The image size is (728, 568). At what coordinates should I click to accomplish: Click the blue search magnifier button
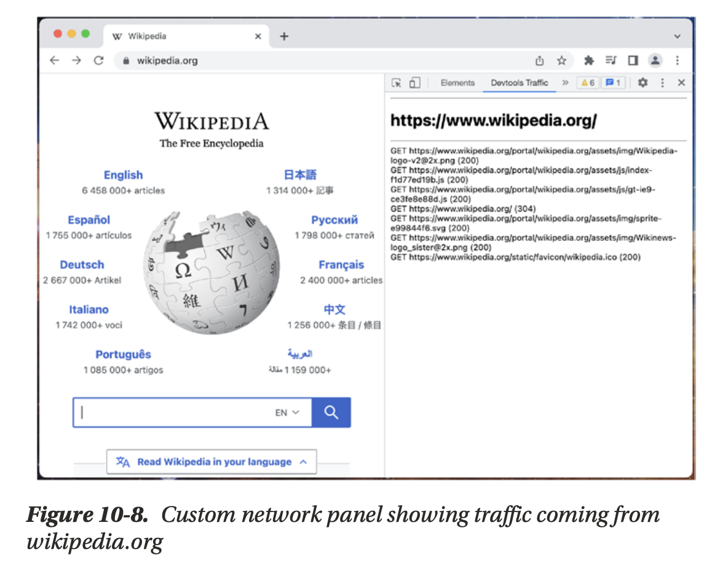[x=331, y=412]
